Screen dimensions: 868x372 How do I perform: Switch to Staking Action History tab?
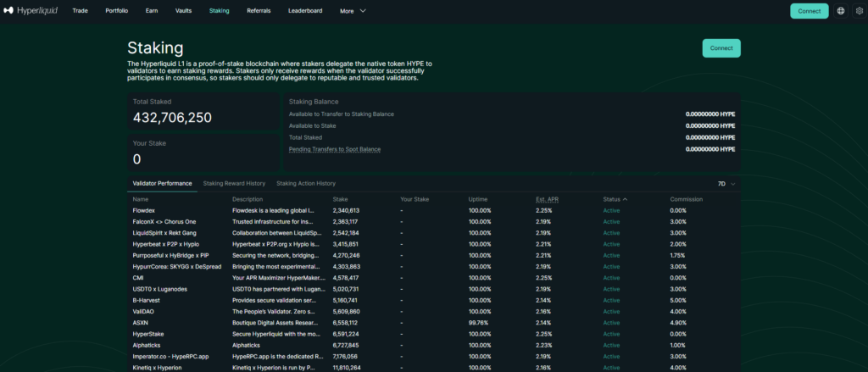[306, 183]
